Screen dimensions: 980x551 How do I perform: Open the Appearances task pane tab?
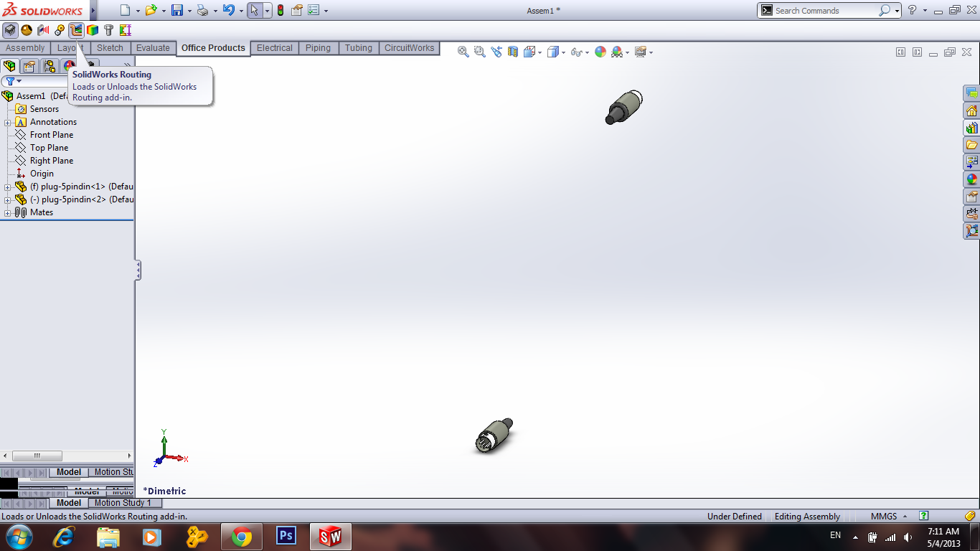pos(972,179)
